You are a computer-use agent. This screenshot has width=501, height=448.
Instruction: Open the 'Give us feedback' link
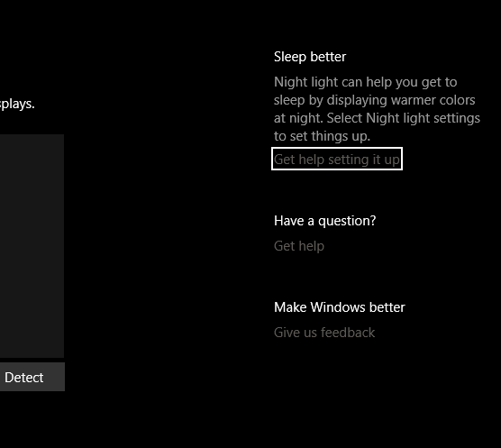(324, 333)
